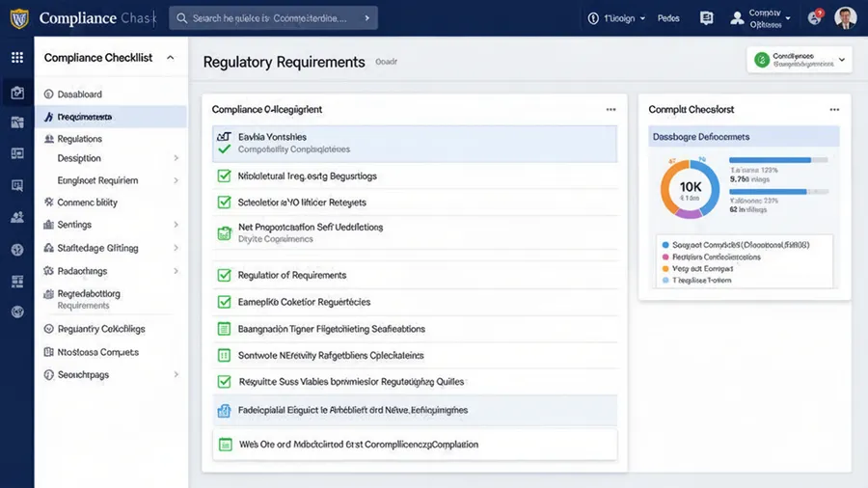Toggle checkbox for Nidoletural Ireg.estg Begusrtiogs
Image resolution: width=868 pixels, height=488 pixels.
(224, 176)
